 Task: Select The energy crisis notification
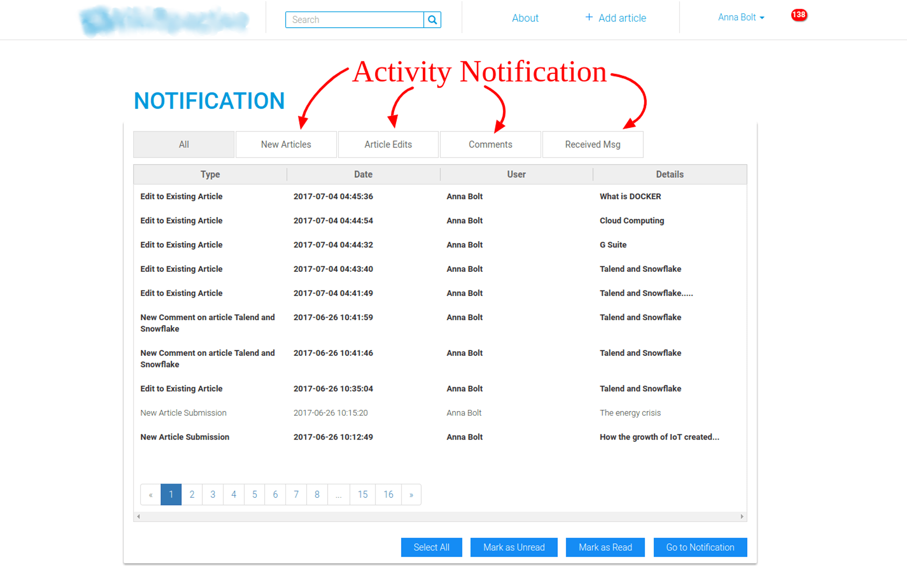(x=630, y=413)
